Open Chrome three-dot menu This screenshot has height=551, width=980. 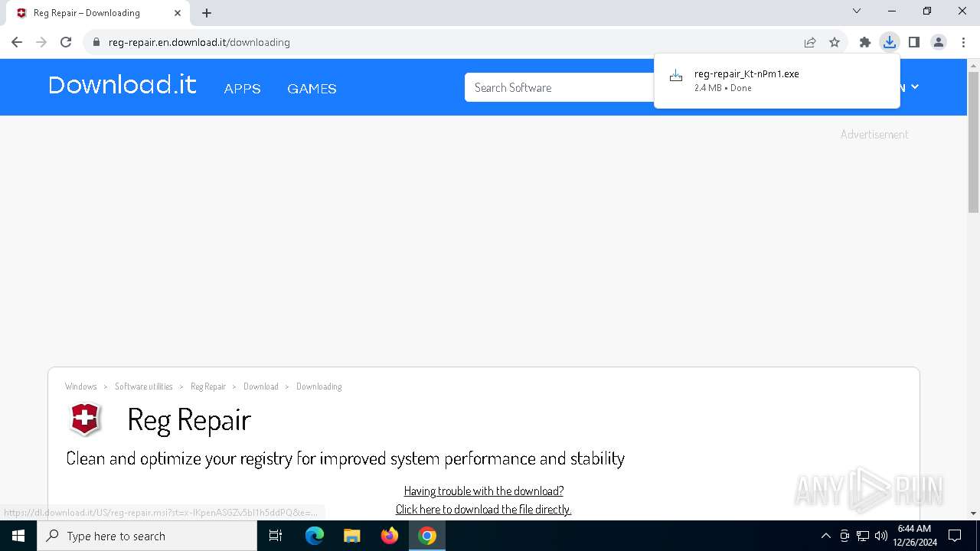pyautogui.click(x=963, y=42)
